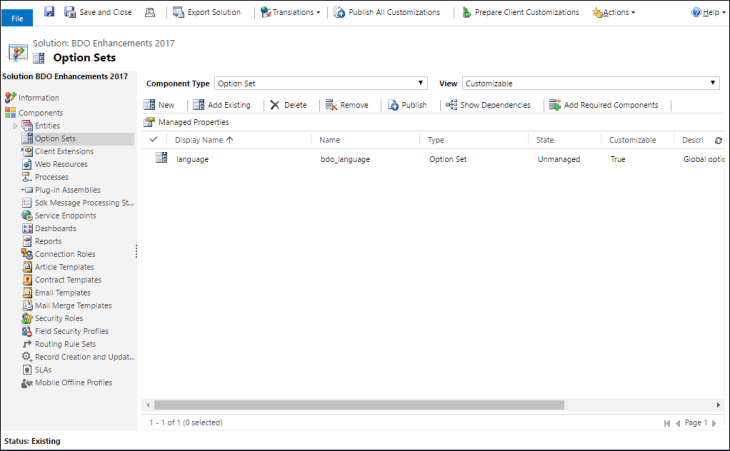This screenshot has height=451, width=730.
Task: Click Save and Close
Action: [x=98, y=12]
